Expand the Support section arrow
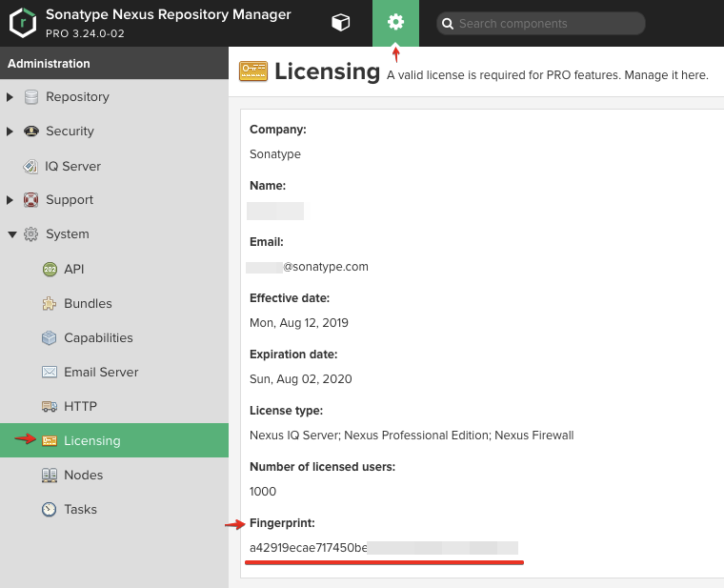The height and width of the screenshot is (588, 724). 10,200
